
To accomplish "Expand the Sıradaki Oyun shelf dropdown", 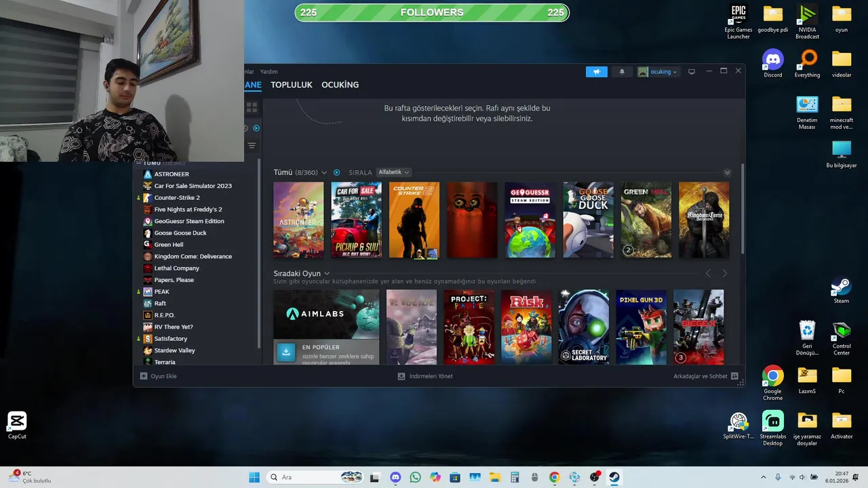I will tap(327, 273).
